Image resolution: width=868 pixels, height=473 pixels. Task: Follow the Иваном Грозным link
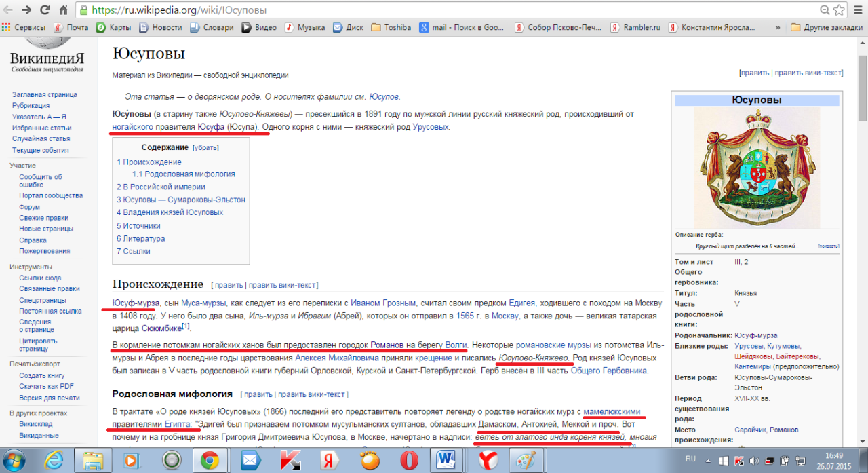pos(382,303)
